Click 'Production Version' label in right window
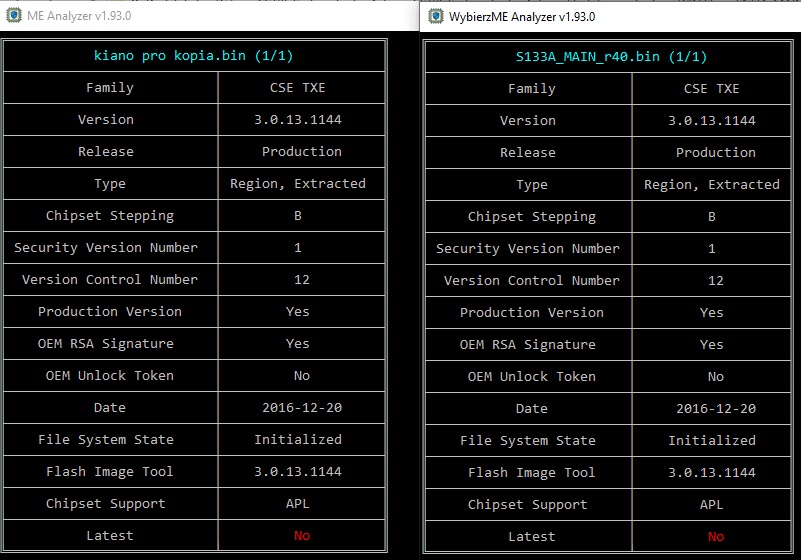 (532, 313)
